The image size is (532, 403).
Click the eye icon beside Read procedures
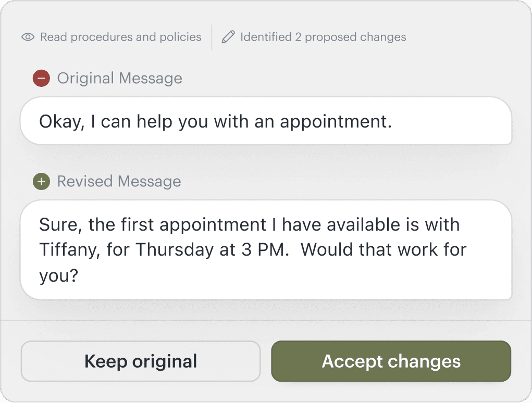pos(28,37)
